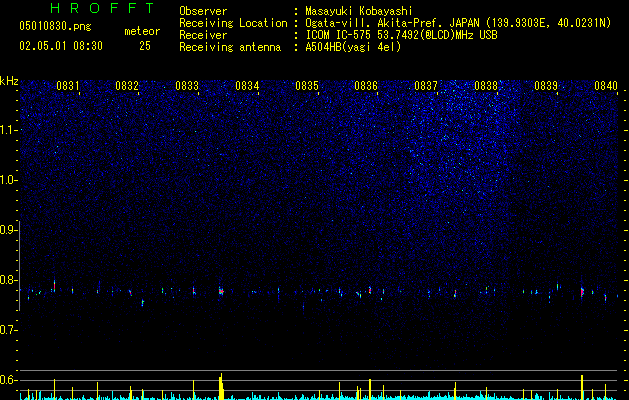The image size is (629, 400).
Task: Click the 0834 time marker
Action: click(247, 86)
